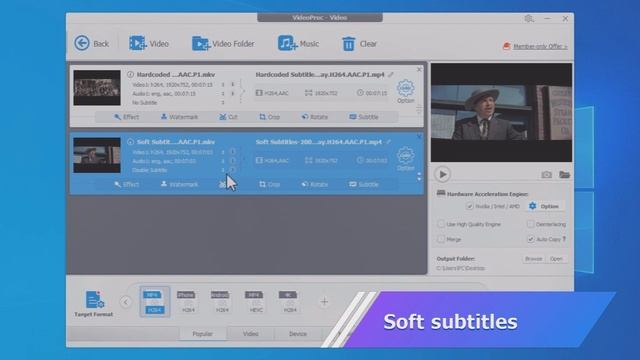640x360 pixels.
Task: Select the Soft Subtitles video thumbnail
Action: pyautogui.click(x=97, y=155)
